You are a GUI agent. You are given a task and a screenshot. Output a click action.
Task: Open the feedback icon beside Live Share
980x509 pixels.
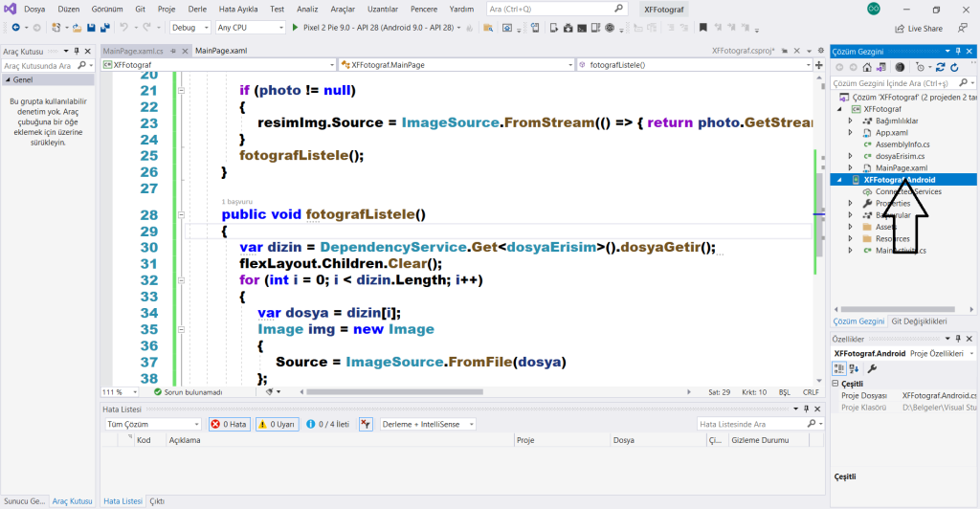960,29
